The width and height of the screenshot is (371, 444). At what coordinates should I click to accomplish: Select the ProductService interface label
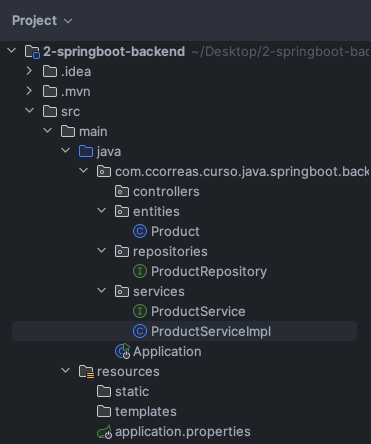click(198, 311)
